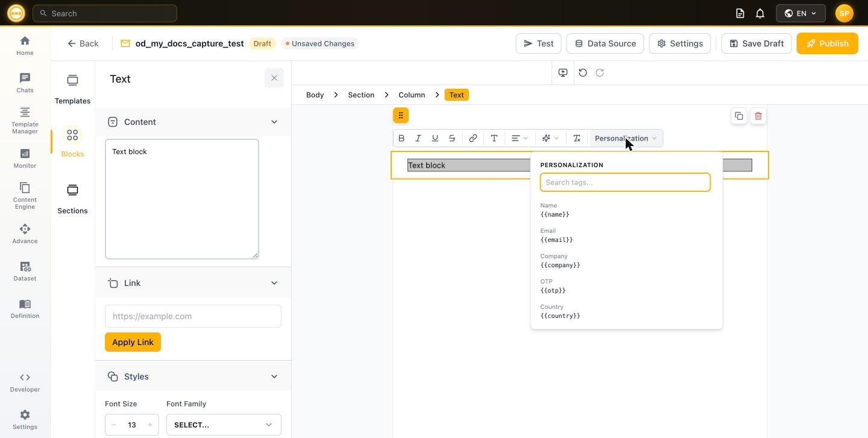
Task: Open Template Manager
Action: coord(25,121)
